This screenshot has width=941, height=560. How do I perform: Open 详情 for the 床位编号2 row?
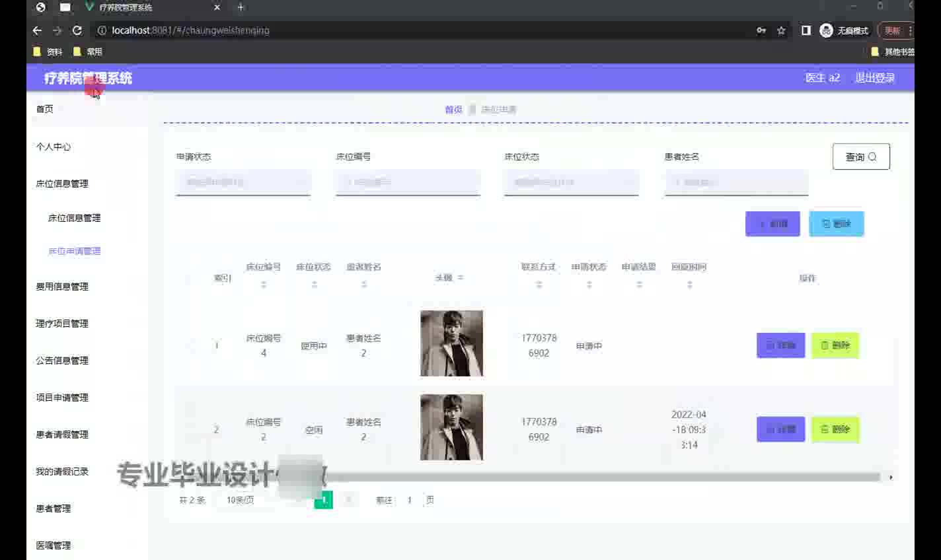pos(780,429)
